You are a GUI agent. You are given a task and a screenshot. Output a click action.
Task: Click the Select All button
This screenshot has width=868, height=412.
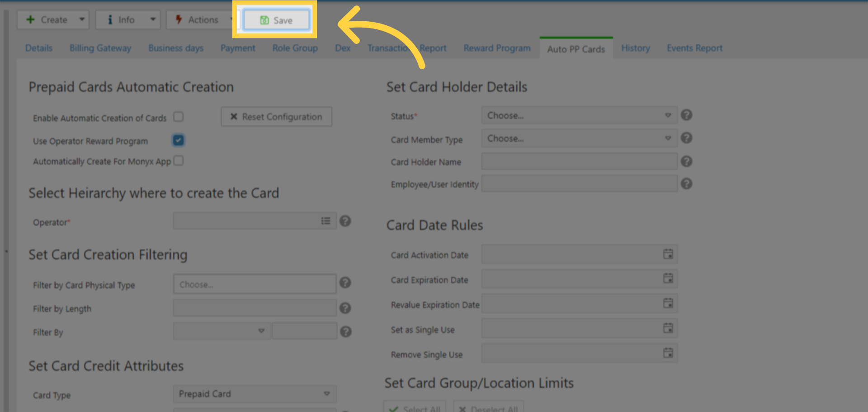415,407
